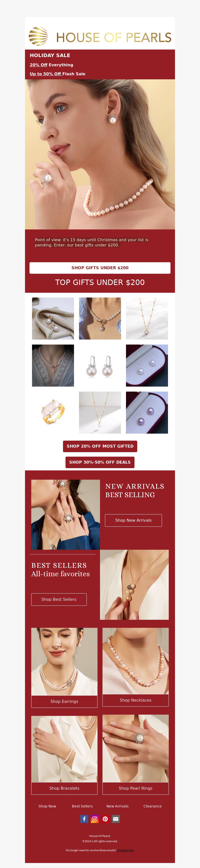
Task: Click the Shop Pearl Rings button
Action: tap(136, 788)
